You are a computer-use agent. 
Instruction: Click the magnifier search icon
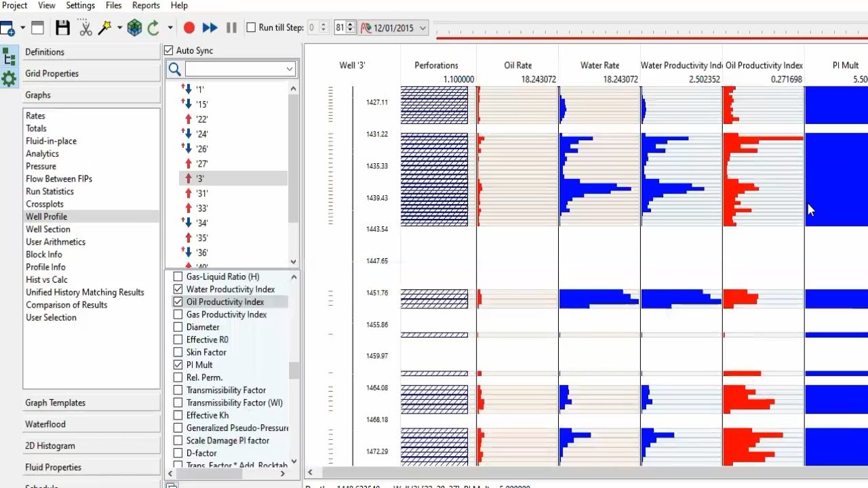[174, 68]
